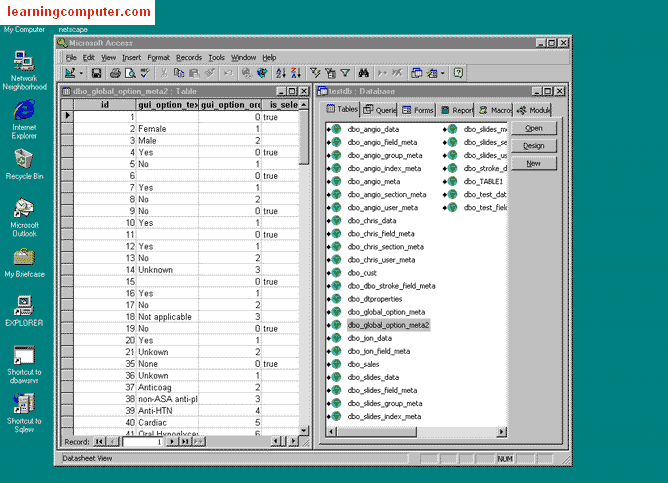Screen dimensions: 668x483
Task: Select the dbo_TABLE1 table
Action: (x=483, y=181)
